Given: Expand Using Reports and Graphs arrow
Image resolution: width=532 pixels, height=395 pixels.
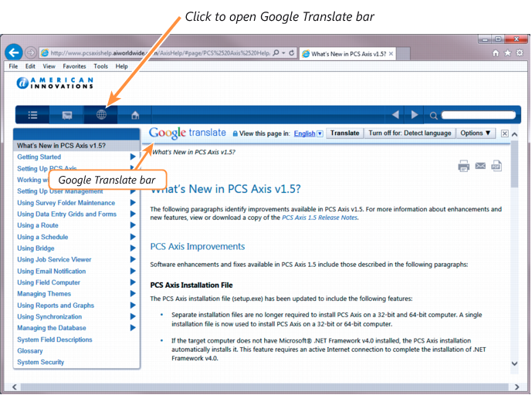Looking at the screenshot, I should [133, 306].
